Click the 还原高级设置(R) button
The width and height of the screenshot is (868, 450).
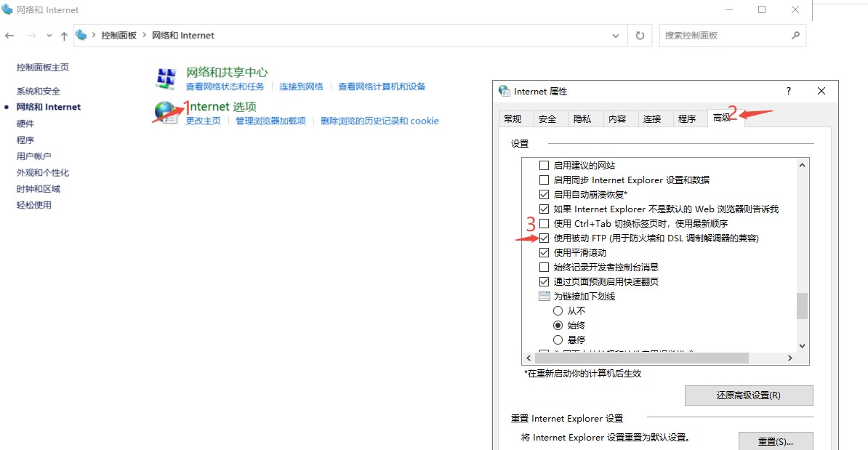click(x=749, y=395)
